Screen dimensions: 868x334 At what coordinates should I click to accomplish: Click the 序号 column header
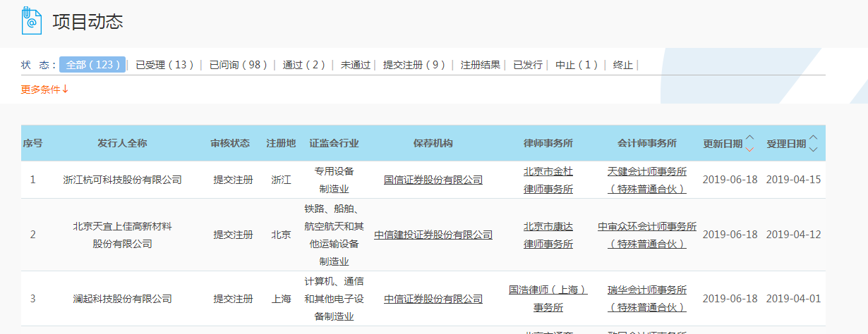coord(32,143)
